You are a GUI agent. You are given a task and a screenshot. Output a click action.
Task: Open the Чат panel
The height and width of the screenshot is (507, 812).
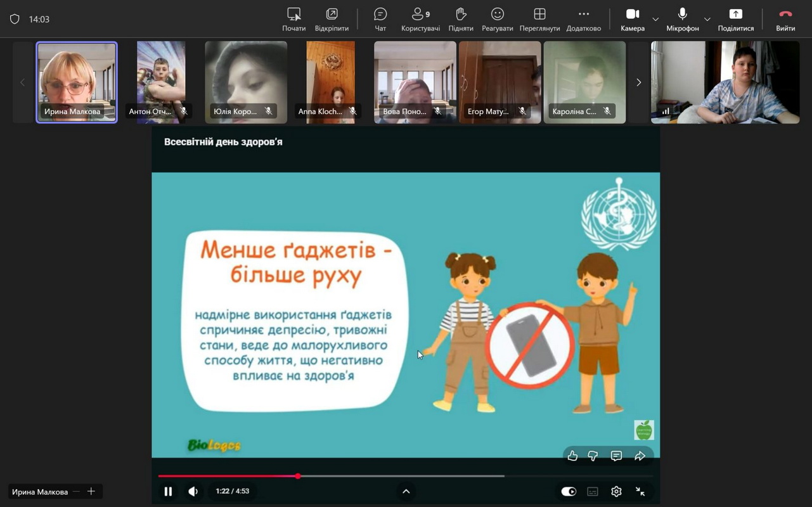pyautogui.click(x=380, y=19)
